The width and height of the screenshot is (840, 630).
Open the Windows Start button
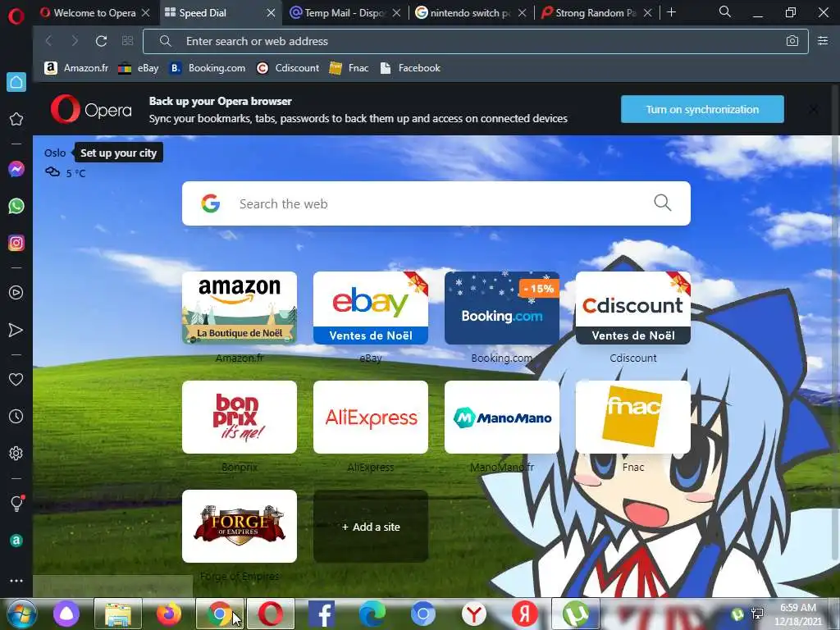click(x=21, y=614)
